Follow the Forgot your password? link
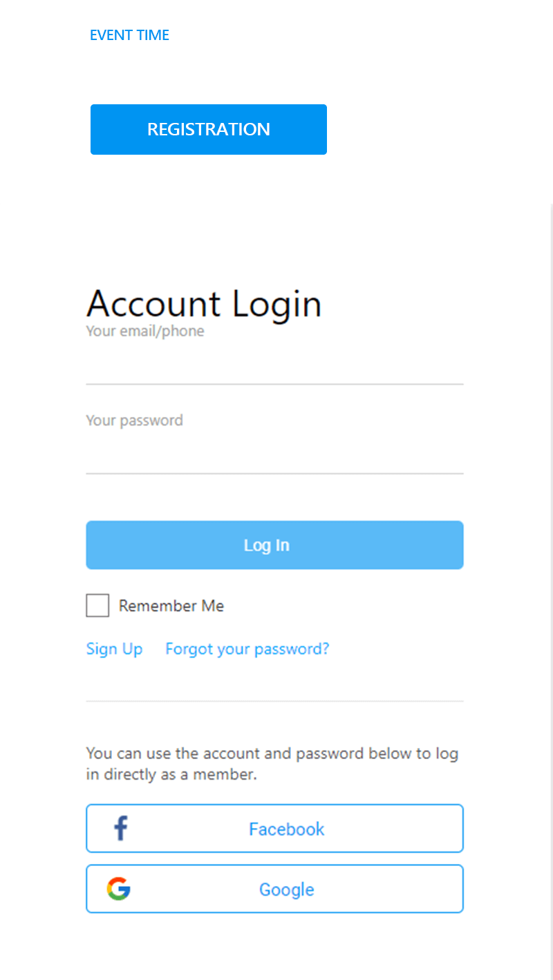The height and width of the screenshot is (980, 553). click(x=247, y=649)
